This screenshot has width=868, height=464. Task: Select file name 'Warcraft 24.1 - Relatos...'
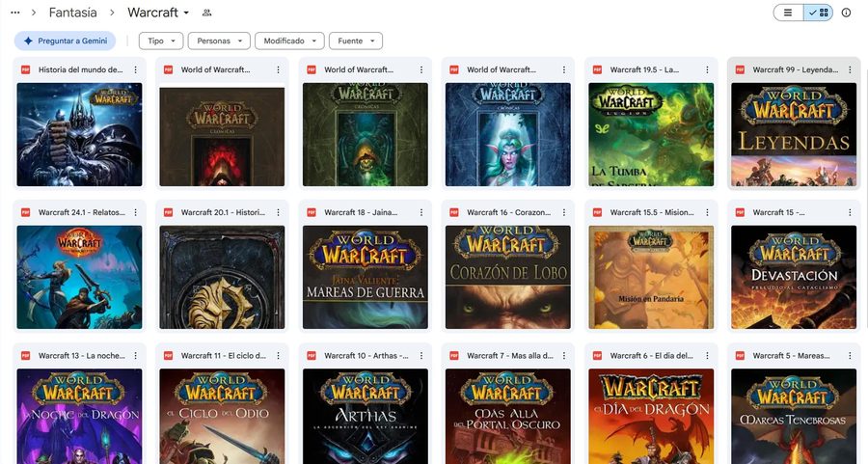pos(81,212)
